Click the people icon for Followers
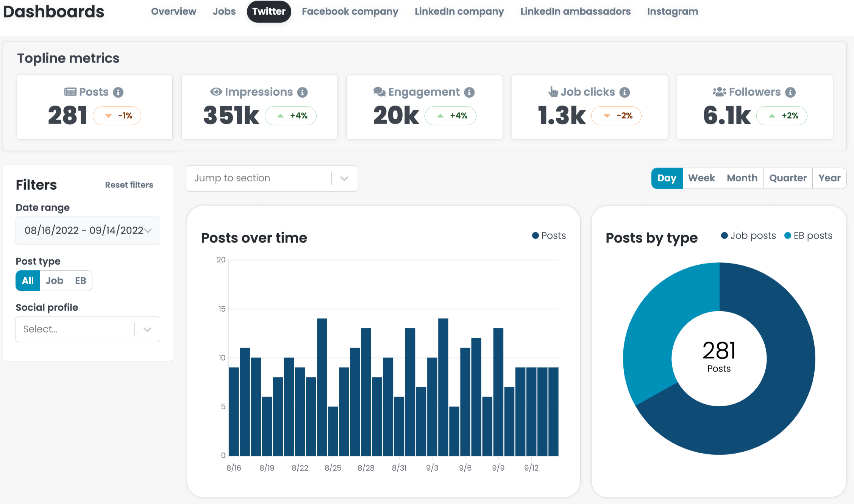 click(719, 92)
